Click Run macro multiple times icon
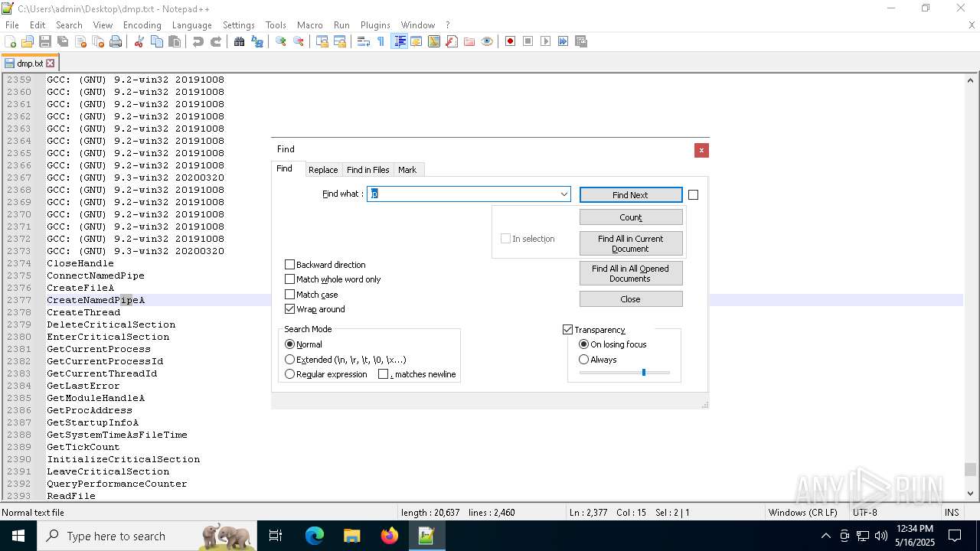The width and height of the screenshot is (980, 551). [x=563, y=41]
